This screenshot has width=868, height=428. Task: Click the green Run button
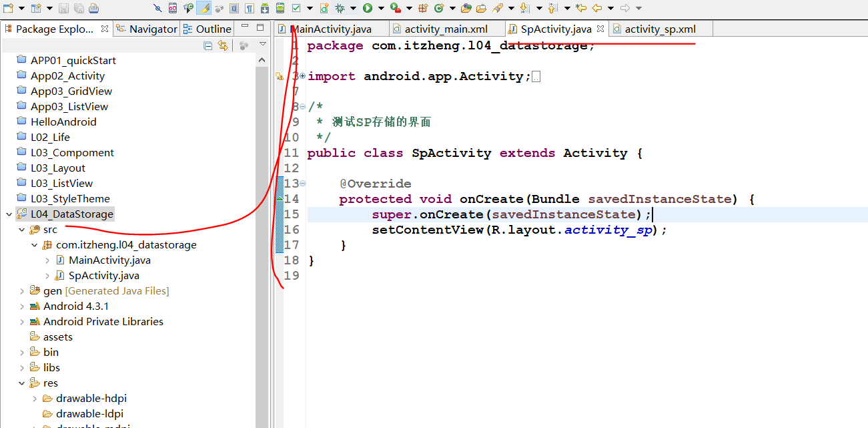[368, 8]
